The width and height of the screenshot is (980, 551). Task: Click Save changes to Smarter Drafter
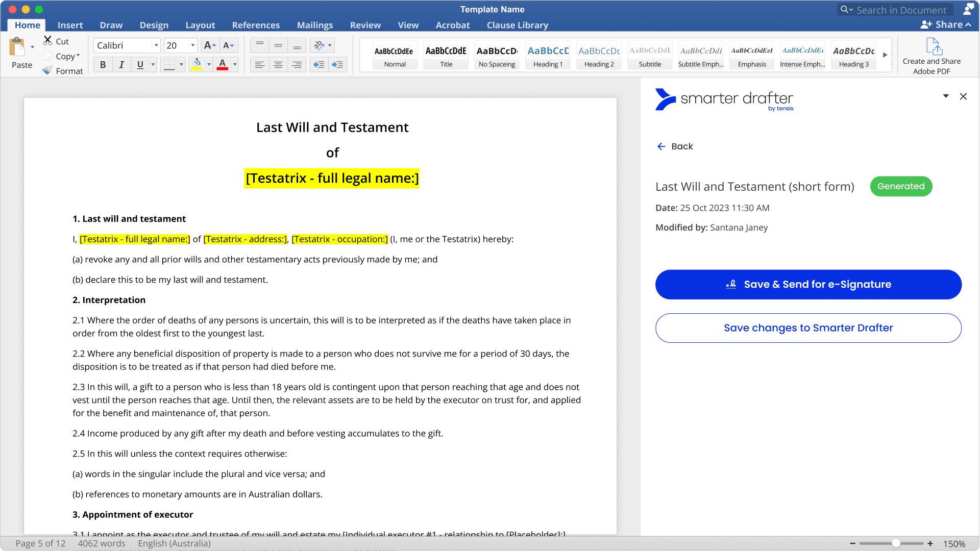tap(808, 328)
